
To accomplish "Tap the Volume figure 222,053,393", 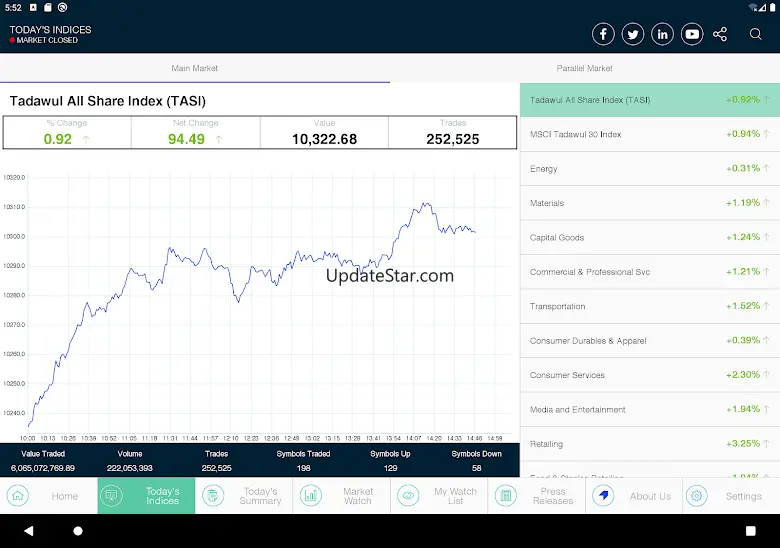I will [130, 468].
